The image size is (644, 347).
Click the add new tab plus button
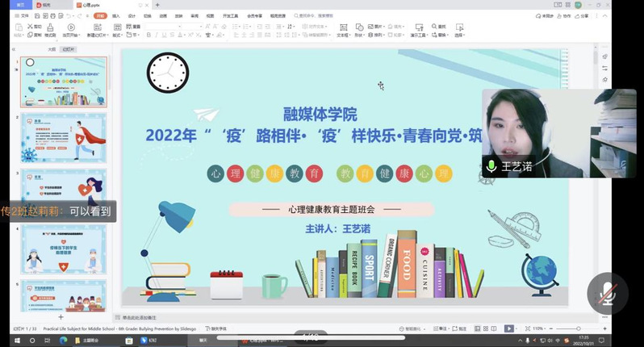coord(157,5)
